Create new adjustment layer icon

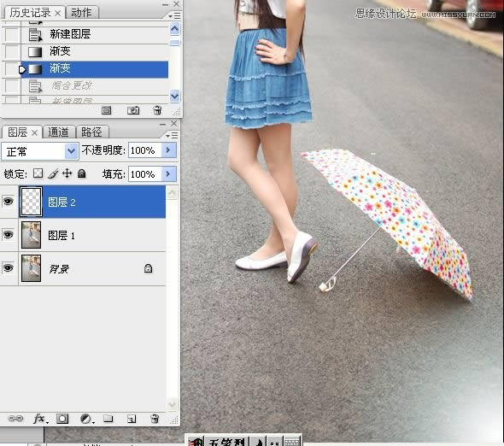86,419
